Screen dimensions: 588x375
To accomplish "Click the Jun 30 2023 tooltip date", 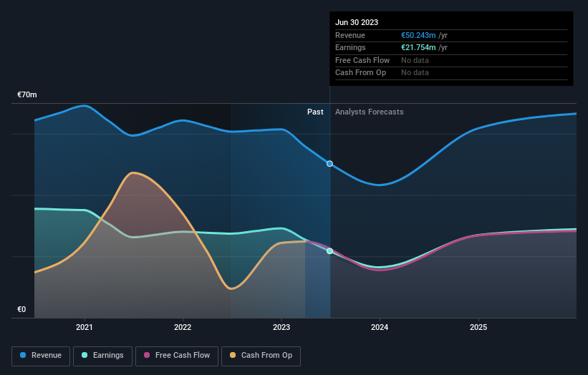I will click(x=357, y=22).
